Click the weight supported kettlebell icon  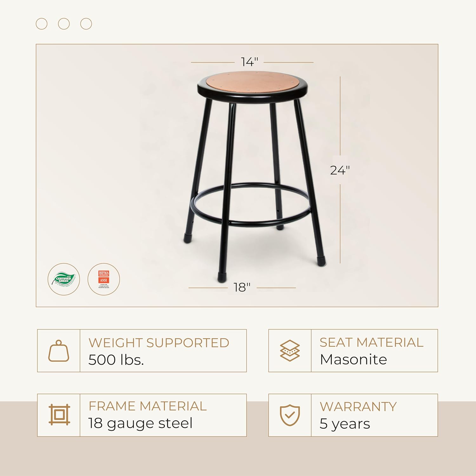pos(59,351)
